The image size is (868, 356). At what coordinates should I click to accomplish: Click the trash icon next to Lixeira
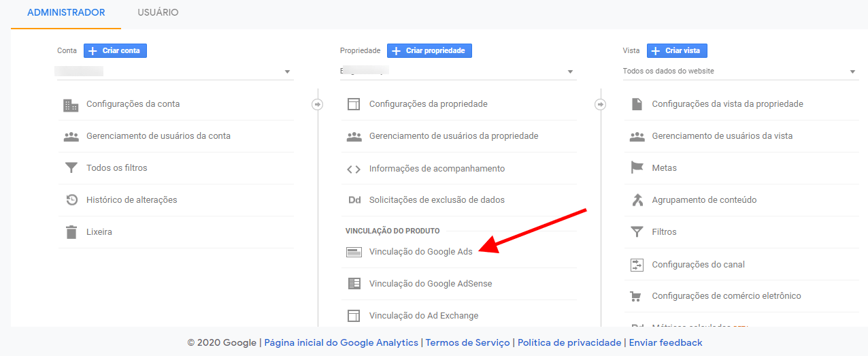(71, 232)
